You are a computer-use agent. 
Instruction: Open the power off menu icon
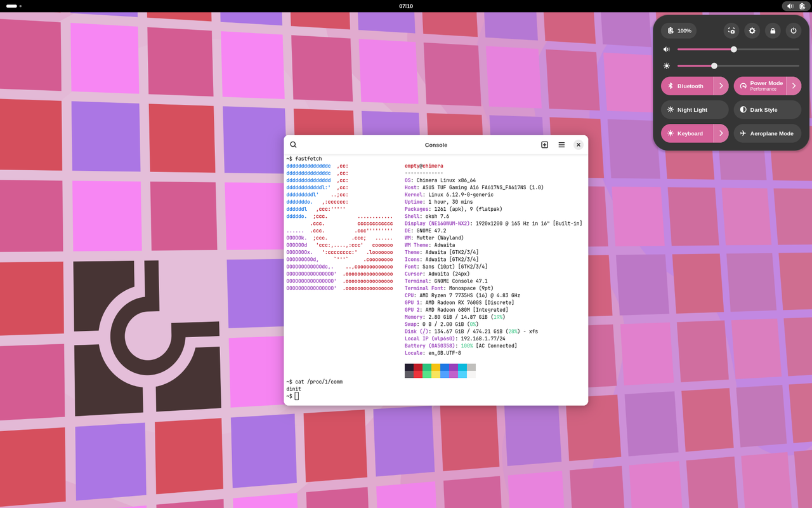(793, 30)
